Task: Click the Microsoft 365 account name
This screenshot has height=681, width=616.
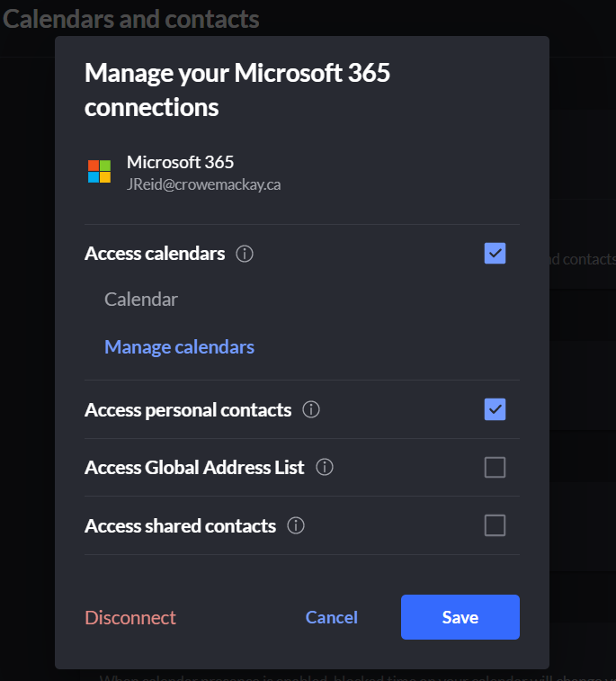Action: coord(180,163)
